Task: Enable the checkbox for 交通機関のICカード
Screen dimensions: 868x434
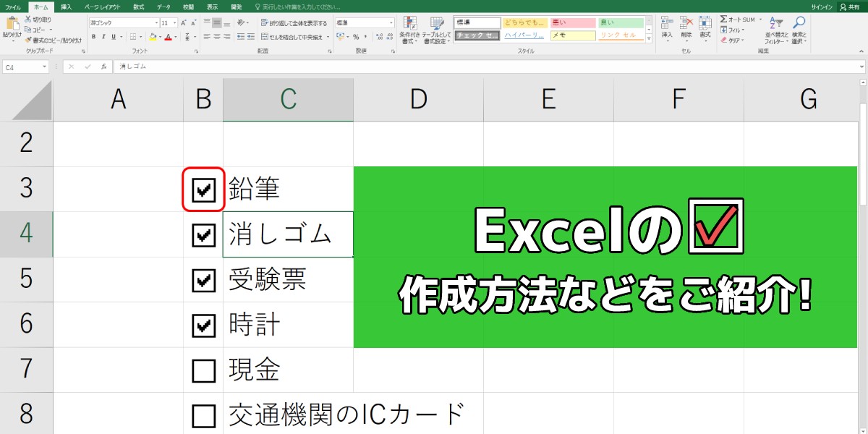Action: (205, 414)
